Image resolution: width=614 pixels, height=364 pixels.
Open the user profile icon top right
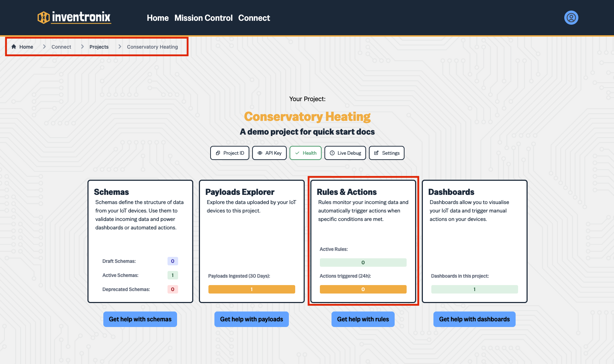click(571, 17)
